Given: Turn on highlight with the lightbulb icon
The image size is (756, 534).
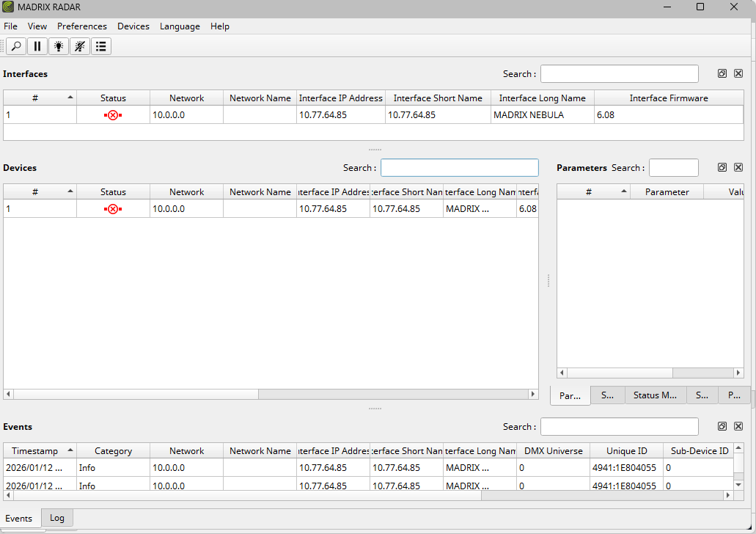Looking at the screenshot, I should (x=59, y=46).
